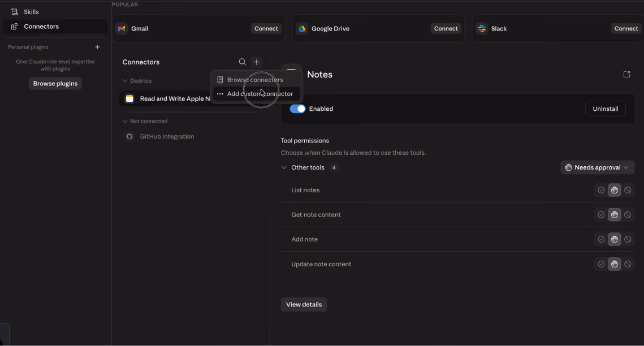Viewport: 644px width, 346px height.
Task: Click the three dots icon for custom connector
Action: (x=220, y=94)
